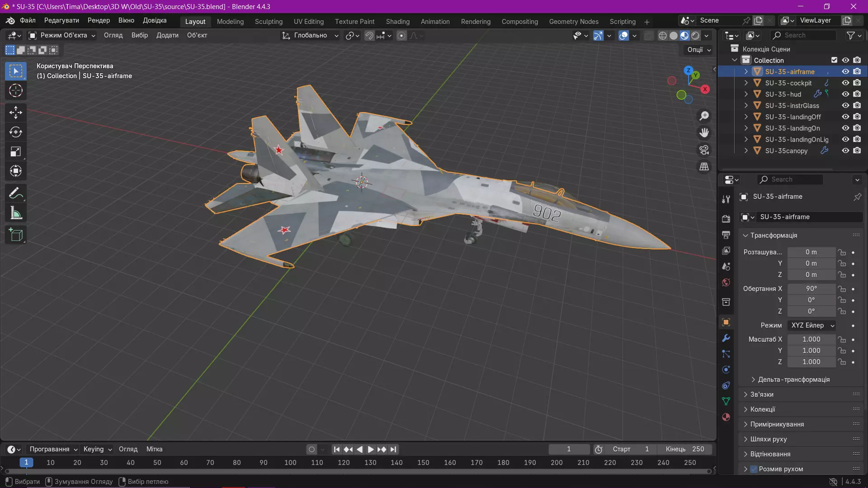Disable rendering of SU-35-landingOff
The height and width of the screenshot is (488, 868).
click(x=857, y=117)
